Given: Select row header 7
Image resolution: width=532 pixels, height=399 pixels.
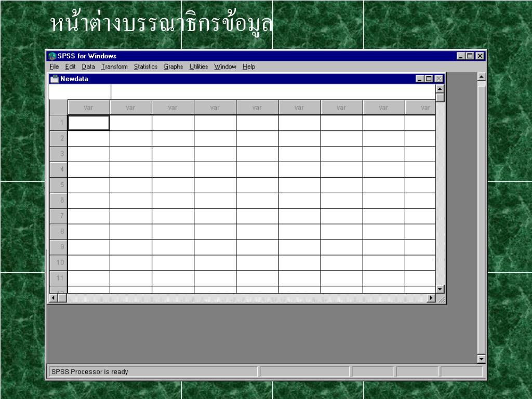Looking at the screenshot, I should click(58, 216).
